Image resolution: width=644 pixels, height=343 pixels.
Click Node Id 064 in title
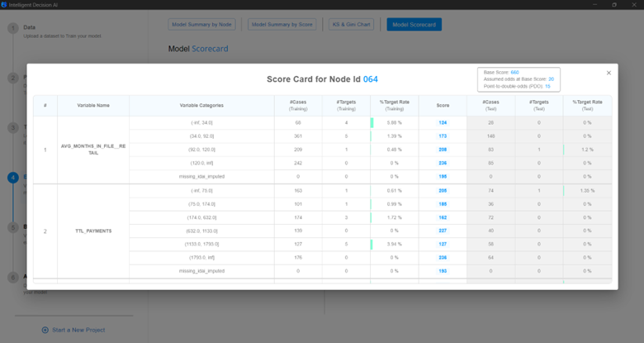371,79
